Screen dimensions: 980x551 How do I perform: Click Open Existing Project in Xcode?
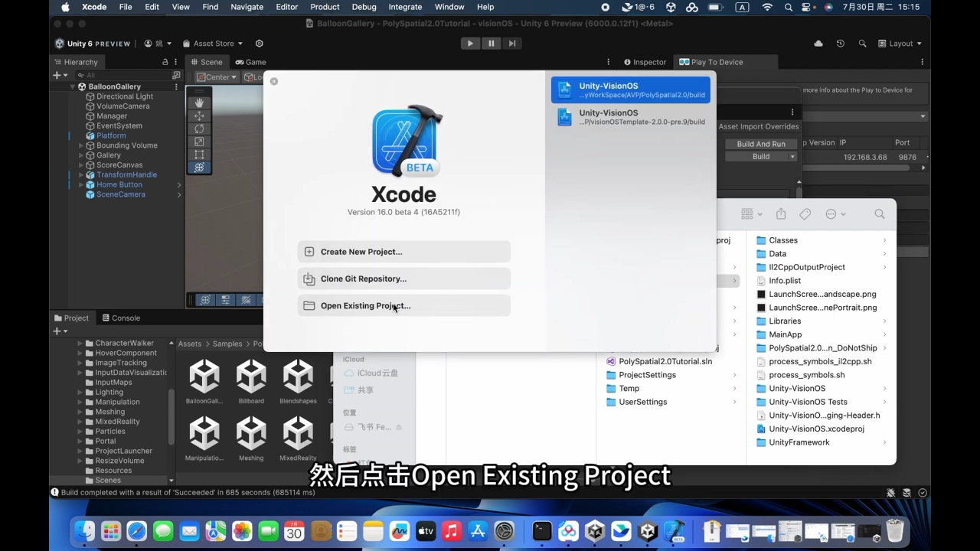point(403,305)
